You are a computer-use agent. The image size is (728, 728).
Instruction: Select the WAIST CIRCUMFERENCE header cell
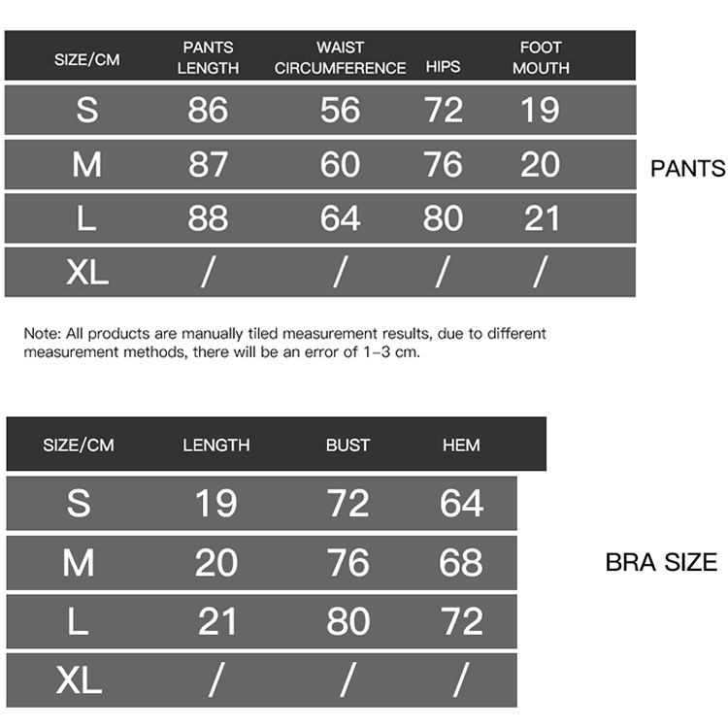pyautogui.click(x=340, y=57)
